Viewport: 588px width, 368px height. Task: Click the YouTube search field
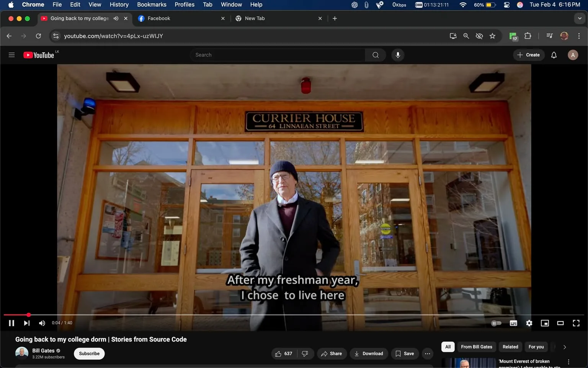278,55
